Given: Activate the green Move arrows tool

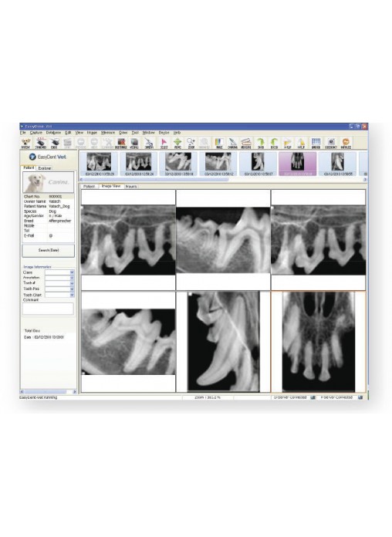Looking at the screenshot, I should pyautogui.click(x=177, y=143).
